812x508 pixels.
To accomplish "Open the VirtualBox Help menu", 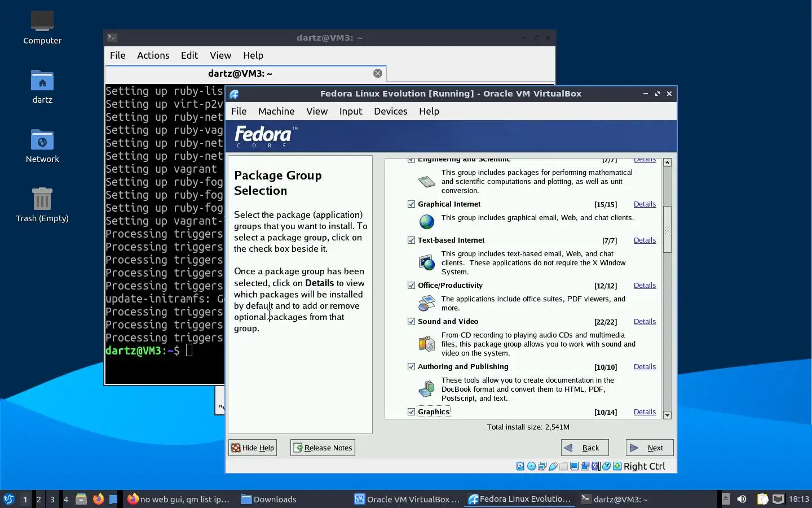I will [x=429, y=111].
